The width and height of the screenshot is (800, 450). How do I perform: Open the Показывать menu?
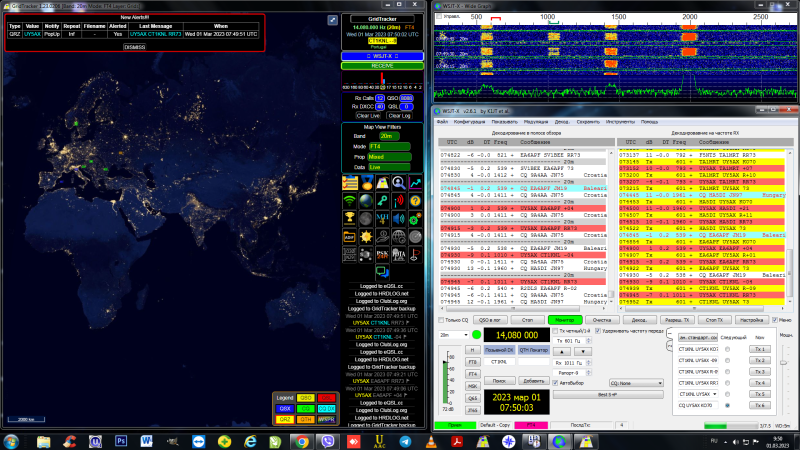pyautogui.click(x=504, y=122)
